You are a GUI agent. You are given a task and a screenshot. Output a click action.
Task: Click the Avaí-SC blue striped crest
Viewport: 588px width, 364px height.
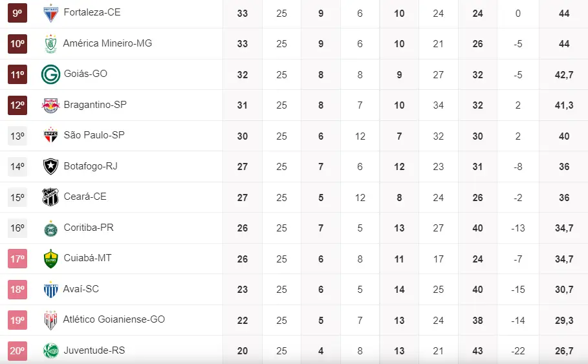point(50,290)
